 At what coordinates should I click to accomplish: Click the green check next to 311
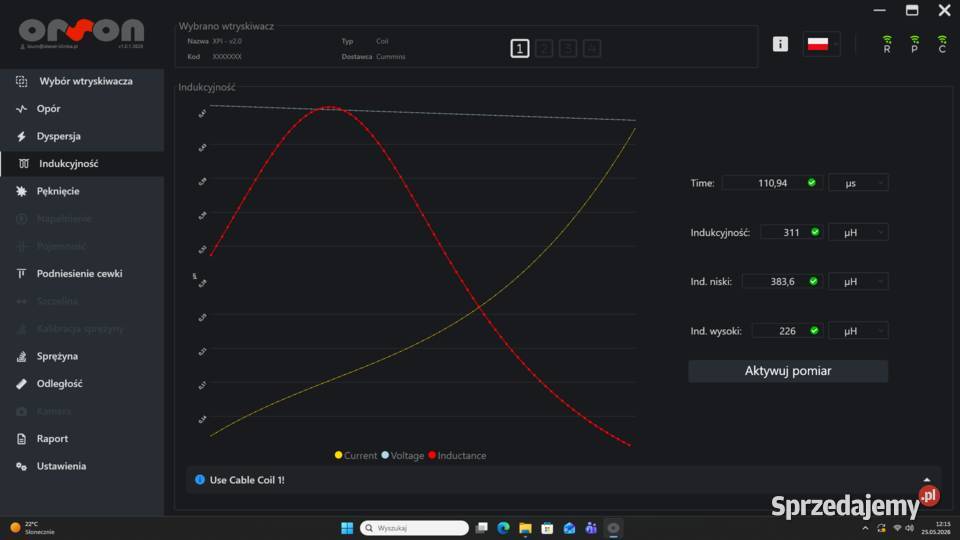(815, 232)
